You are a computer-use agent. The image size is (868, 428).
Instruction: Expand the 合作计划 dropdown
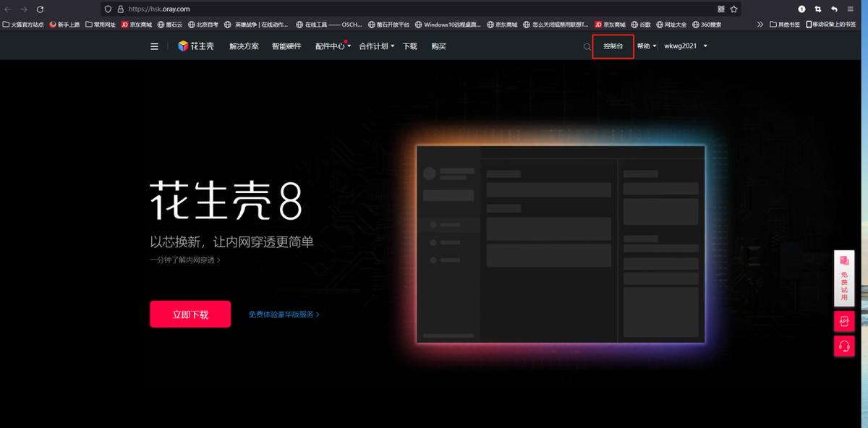[377, 46]
